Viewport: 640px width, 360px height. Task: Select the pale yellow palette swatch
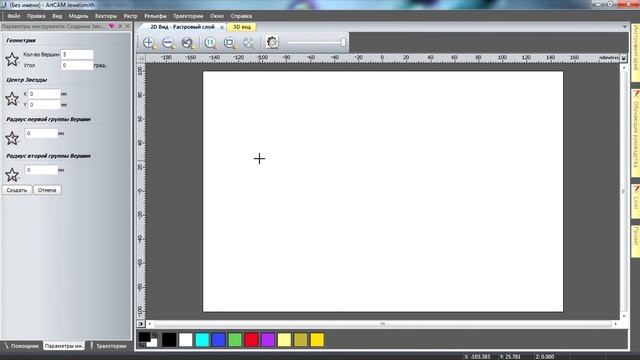284,340
